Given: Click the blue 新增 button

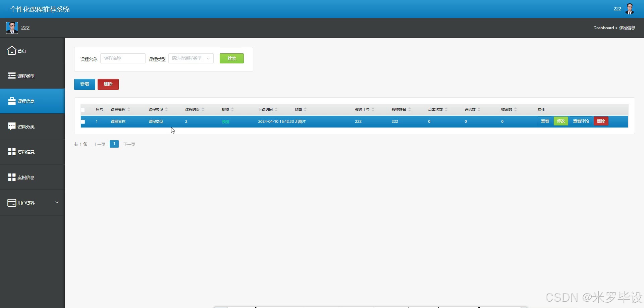Looking at the screenshot, I should click(85, 84).
